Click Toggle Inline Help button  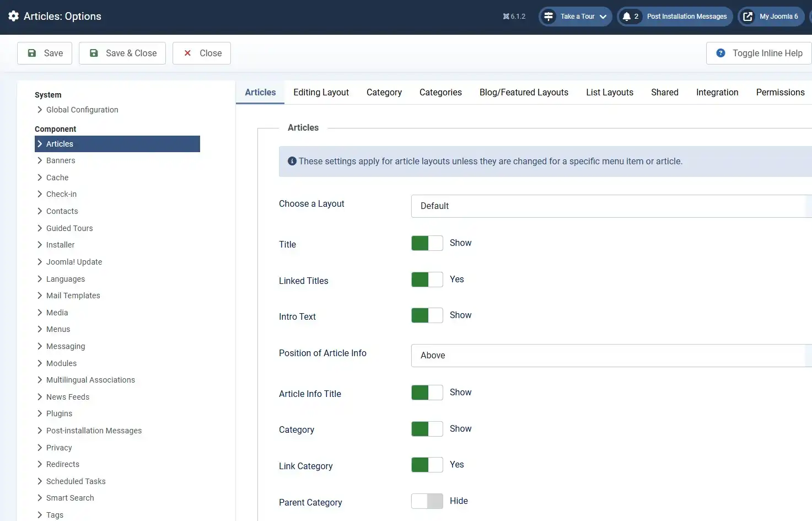click(759, 53)
